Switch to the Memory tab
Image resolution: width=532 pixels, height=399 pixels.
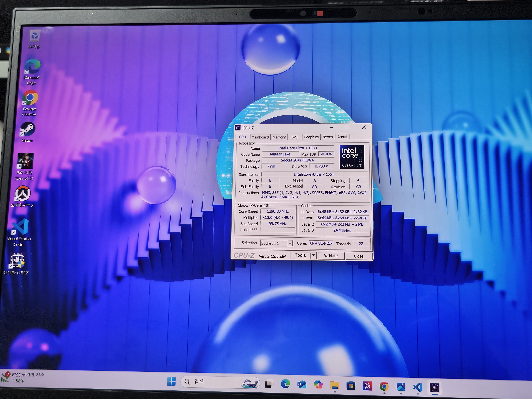279,137
